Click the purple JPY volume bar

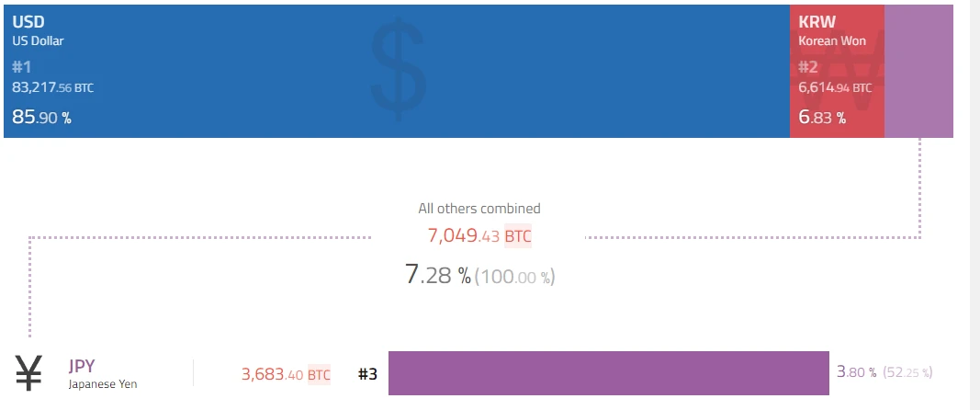pos(608,372)
